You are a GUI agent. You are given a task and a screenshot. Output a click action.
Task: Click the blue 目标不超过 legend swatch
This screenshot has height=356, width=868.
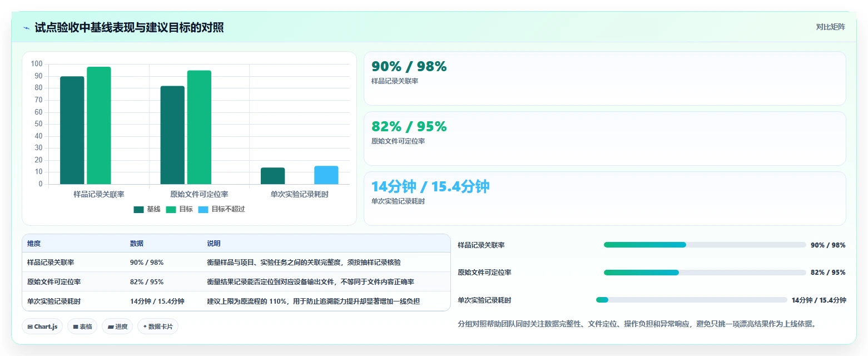pyautogui.click(x=203, y=210)
